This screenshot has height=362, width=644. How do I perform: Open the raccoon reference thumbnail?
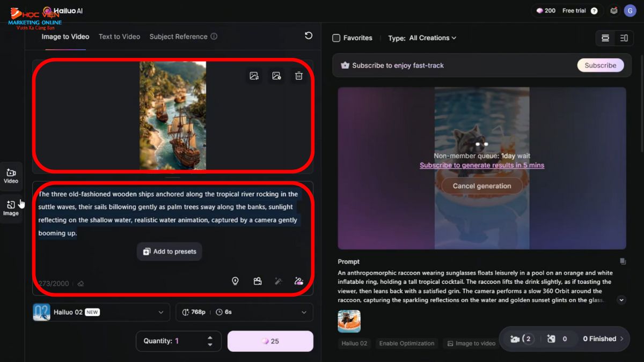tap(349, 321)
